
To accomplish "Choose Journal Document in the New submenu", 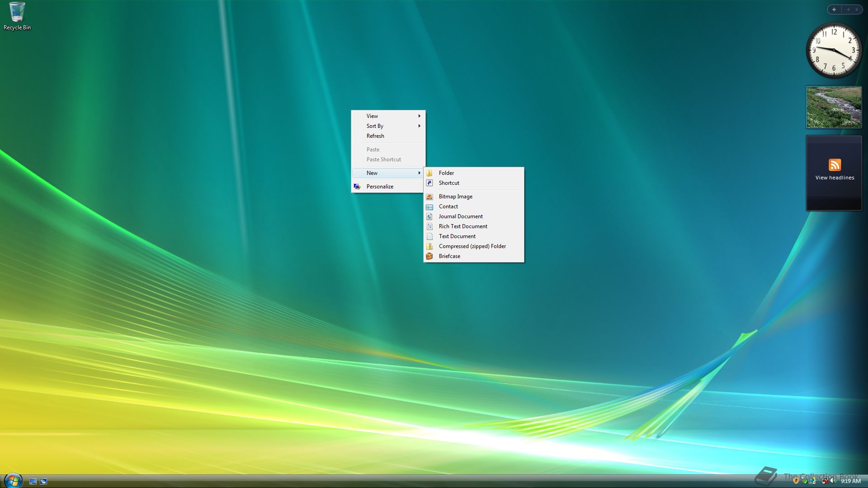I will (x=474, y=216).
